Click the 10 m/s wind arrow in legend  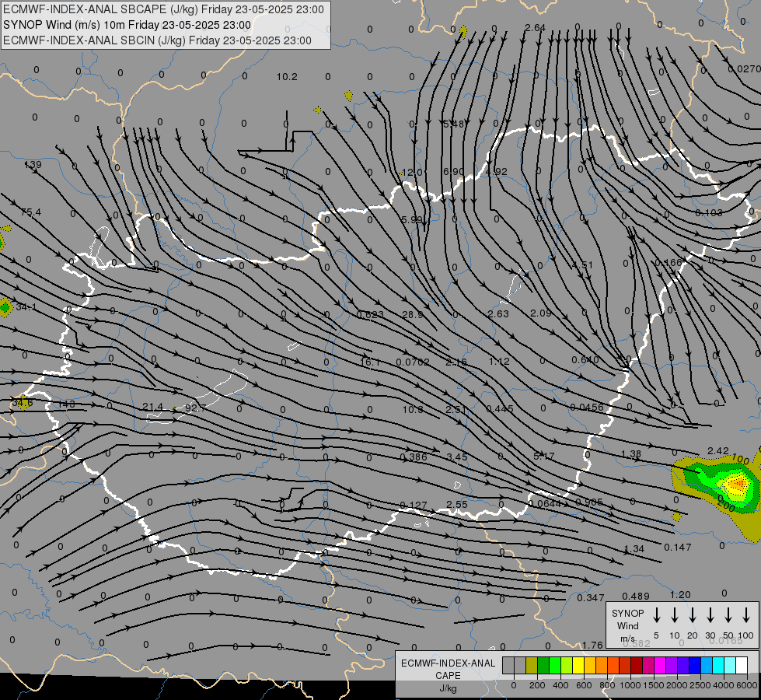675,615
